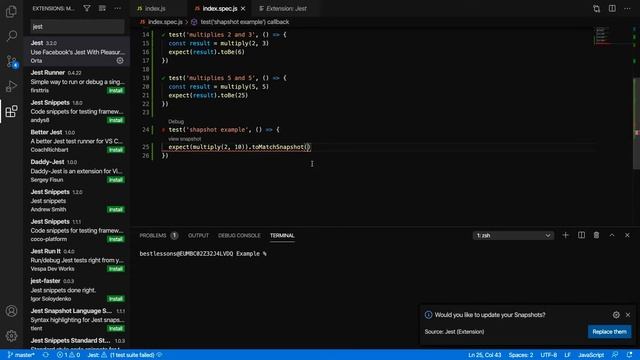This screenshot has height=360, width=640.
Task: Install the Daddy-Jest extension
Action: [116, 180]
